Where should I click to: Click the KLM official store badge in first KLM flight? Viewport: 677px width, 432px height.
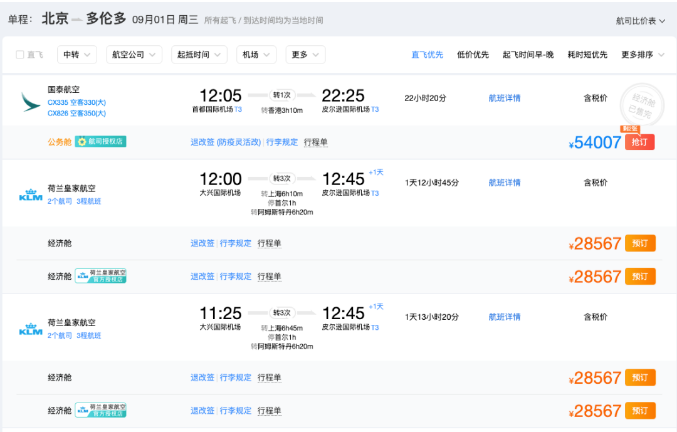[x=101, y=276]
